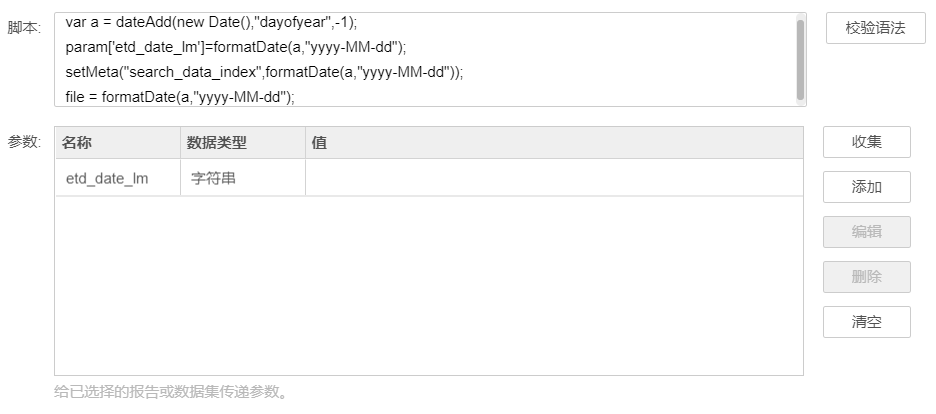This screenshot has width=936, height=414.
Task: Place cursor in the setMeta script line
Action: (x=264, y=72)
